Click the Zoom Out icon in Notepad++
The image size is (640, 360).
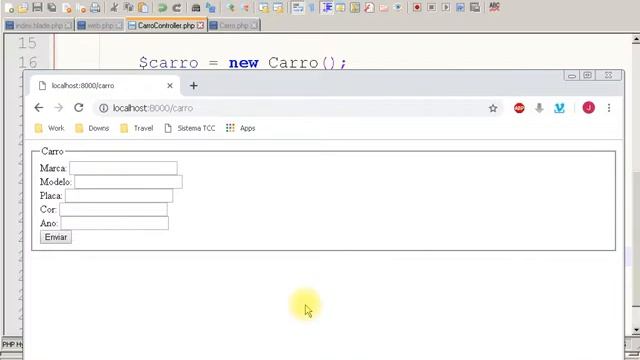pyautogui.click(x=245, y=7)
